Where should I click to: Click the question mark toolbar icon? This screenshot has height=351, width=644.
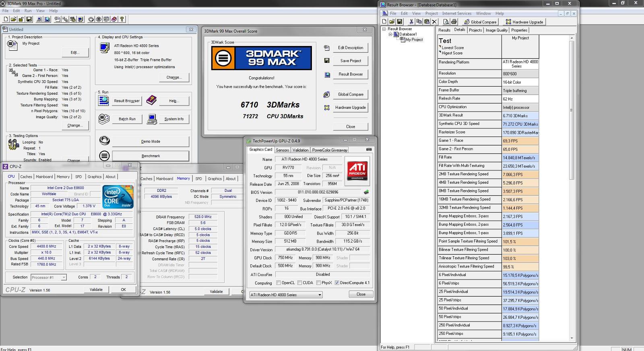(122, 19)
